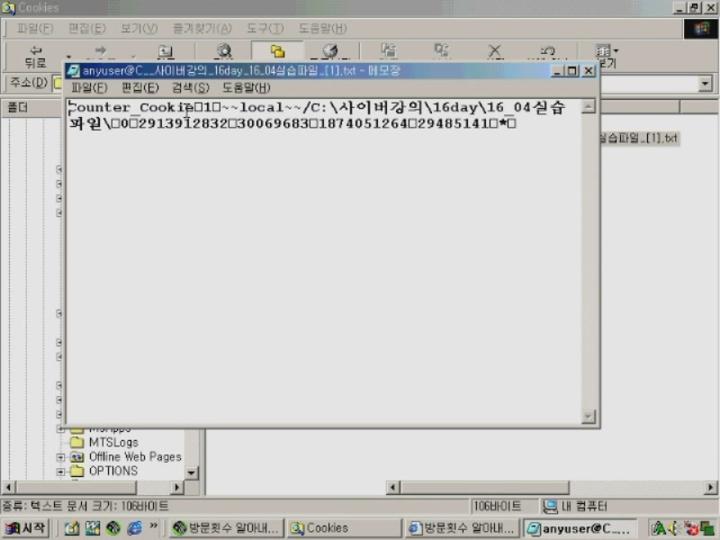The width and height of the screenshot is (720, 540).
Task: Show more quick launch icons via chevron
Action: [x=153, y=526]
